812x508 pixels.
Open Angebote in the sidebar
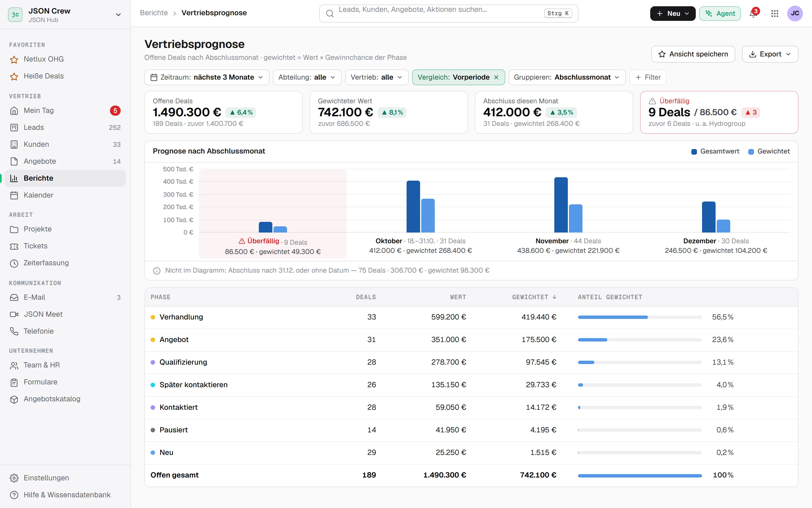[x=65, y=161]
